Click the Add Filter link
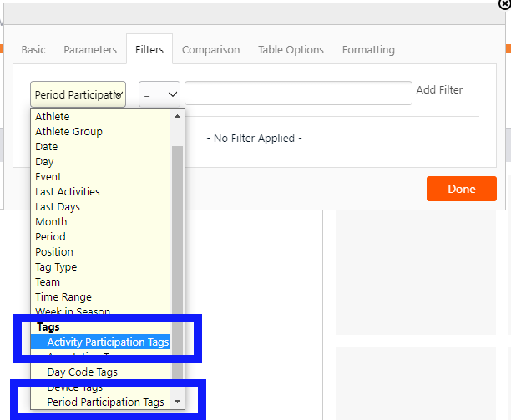The height and width of the screenshot is (420, 511). [x=439, y=89]
